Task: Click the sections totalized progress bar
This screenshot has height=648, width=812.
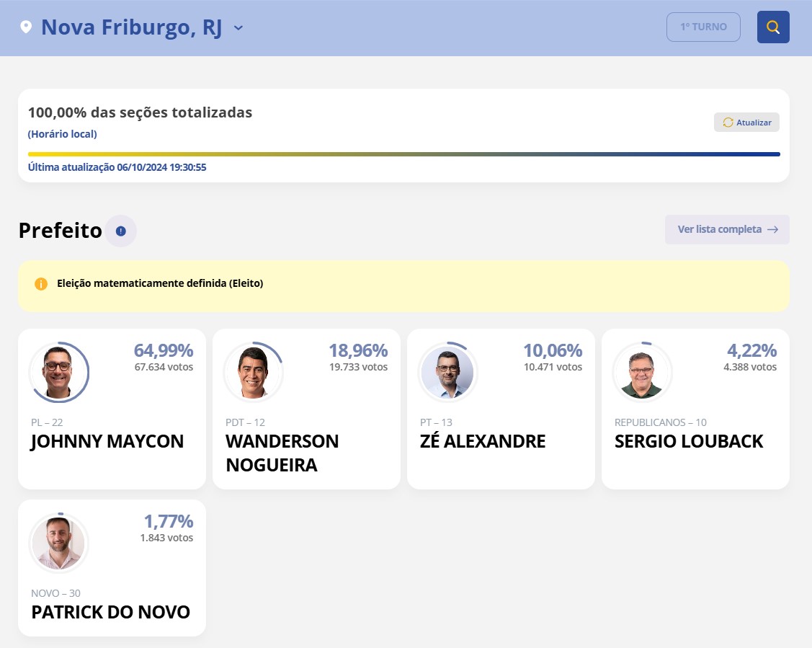Action: click(403, 154)
